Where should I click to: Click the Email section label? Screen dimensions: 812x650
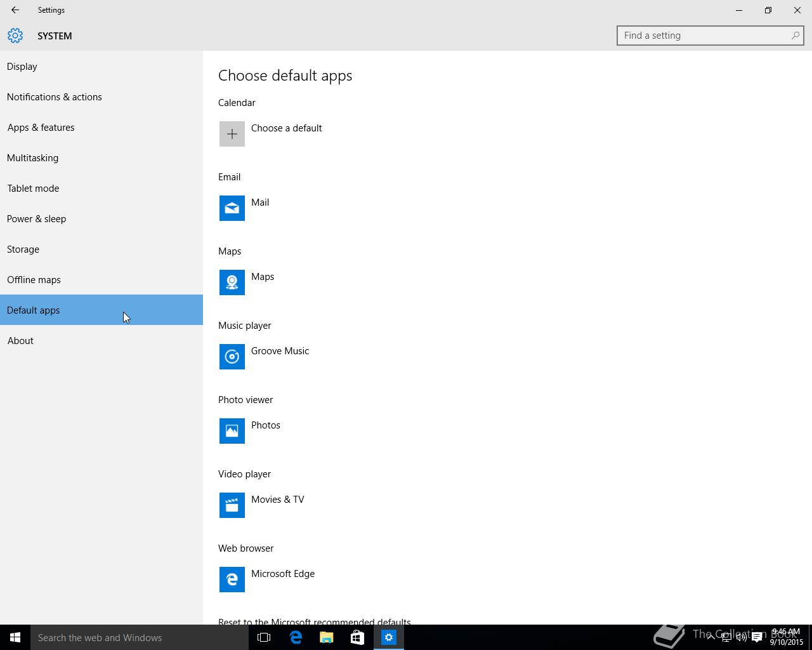click(229, 177)
